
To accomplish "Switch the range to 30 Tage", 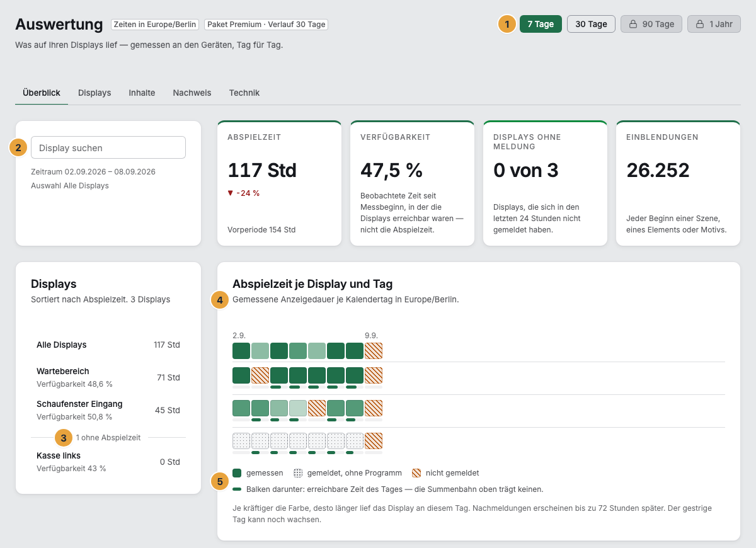I will point(591,24).
